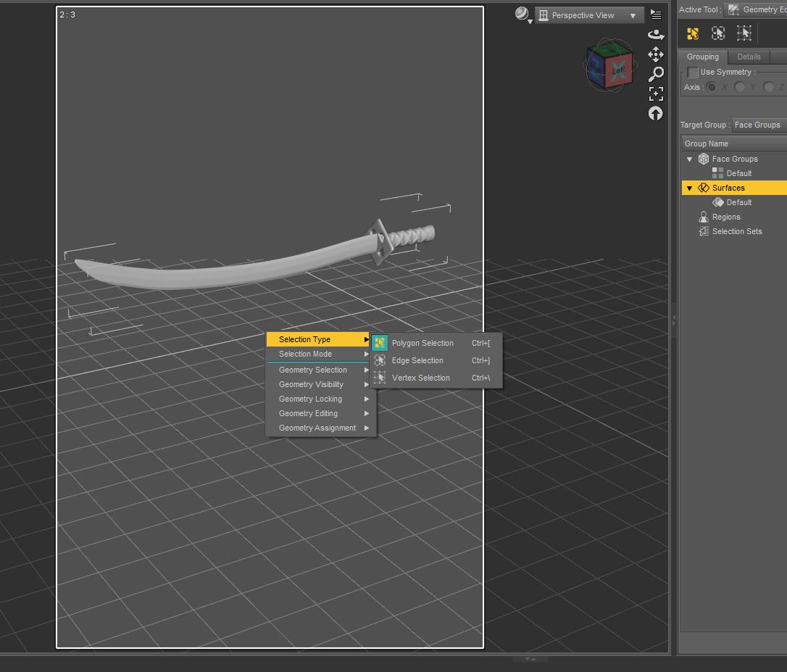
Task: Click the Regions person icon
Action: tap(704, 217)
